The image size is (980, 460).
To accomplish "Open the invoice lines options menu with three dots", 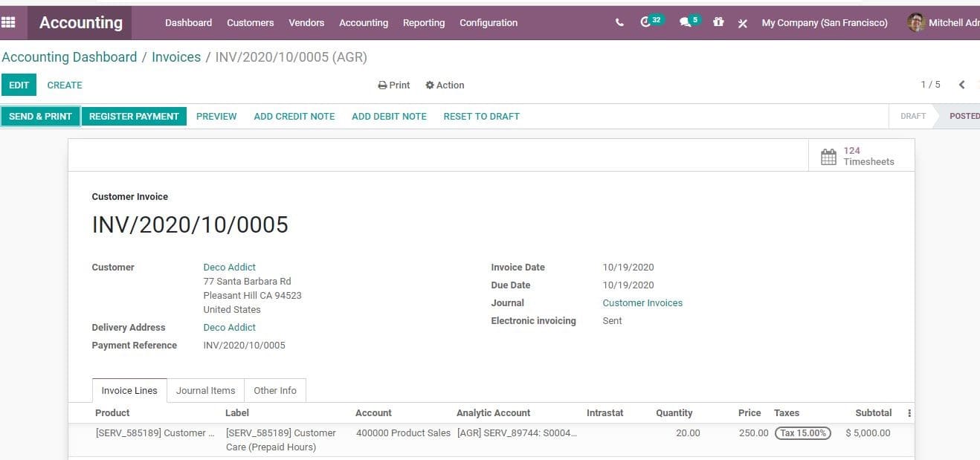I will 909,412.
